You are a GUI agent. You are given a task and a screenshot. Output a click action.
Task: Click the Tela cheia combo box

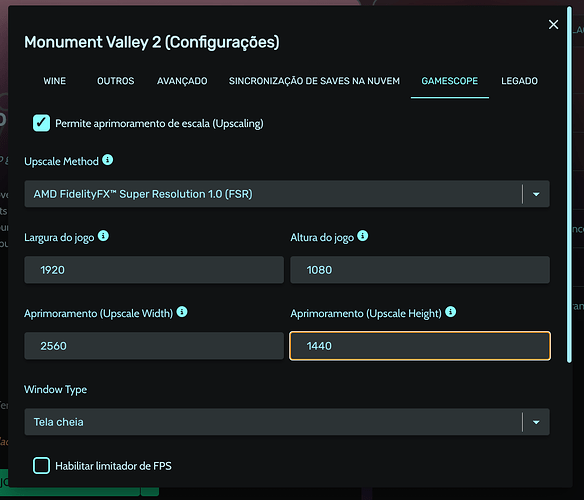pos(287,422)
